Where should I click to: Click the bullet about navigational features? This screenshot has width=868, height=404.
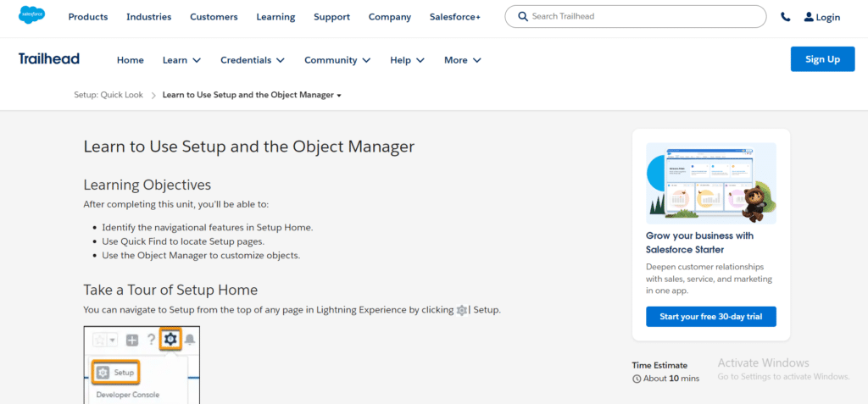click(208, 228)
